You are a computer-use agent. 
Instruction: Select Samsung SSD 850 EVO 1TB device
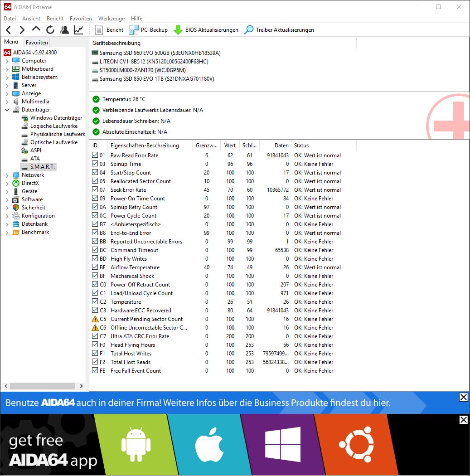tap(157, 78)
